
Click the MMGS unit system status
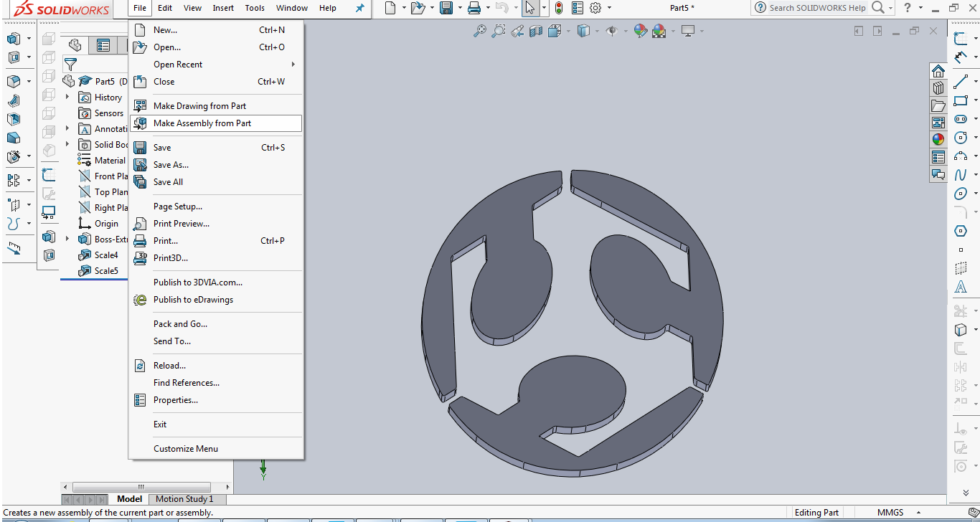pyautogui.click(x=890, y=513)
